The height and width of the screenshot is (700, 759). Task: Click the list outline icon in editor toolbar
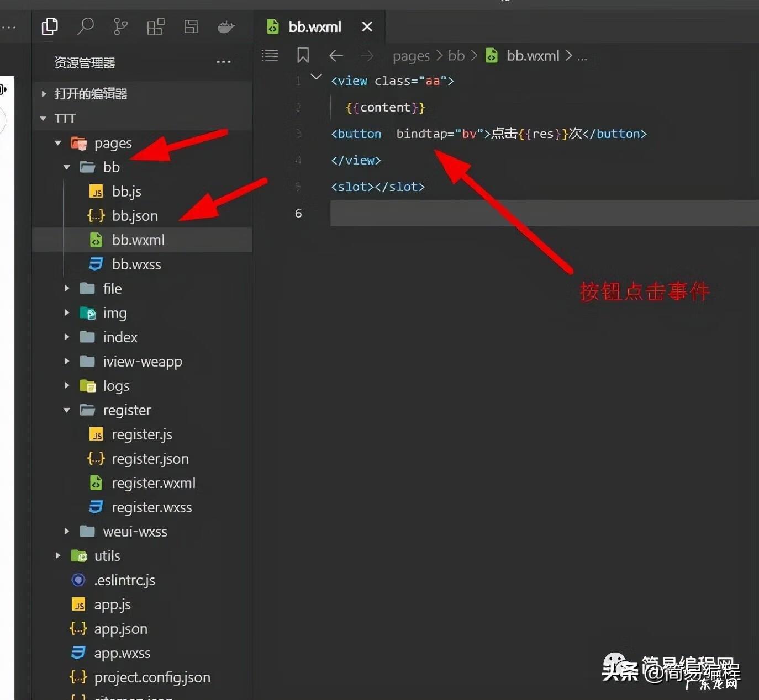coord(270,55)
